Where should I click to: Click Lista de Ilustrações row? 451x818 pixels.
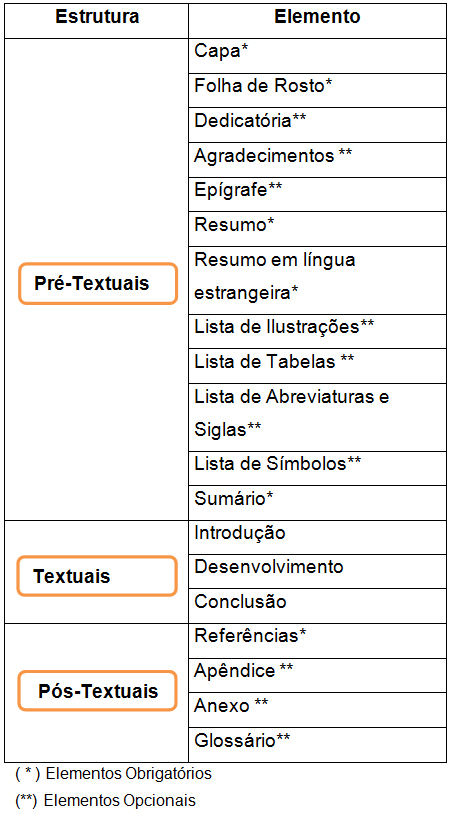coord(318,331)
